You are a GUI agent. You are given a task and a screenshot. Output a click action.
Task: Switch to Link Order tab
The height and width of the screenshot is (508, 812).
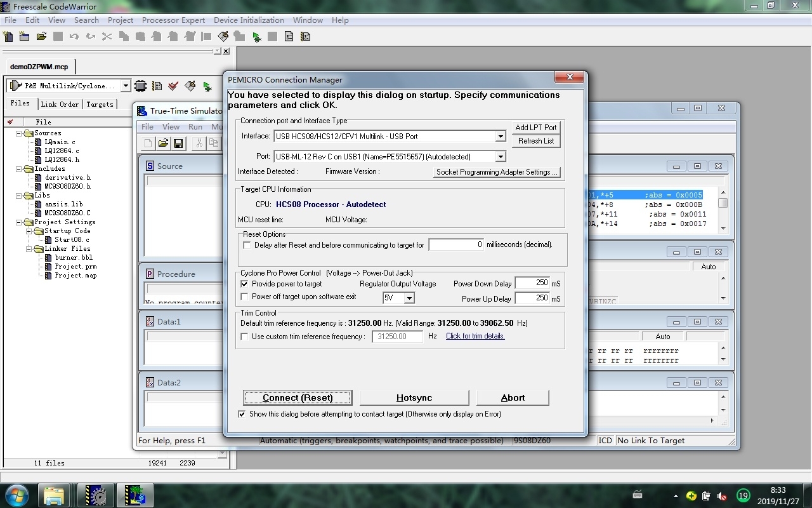click(x=60, y=104)
